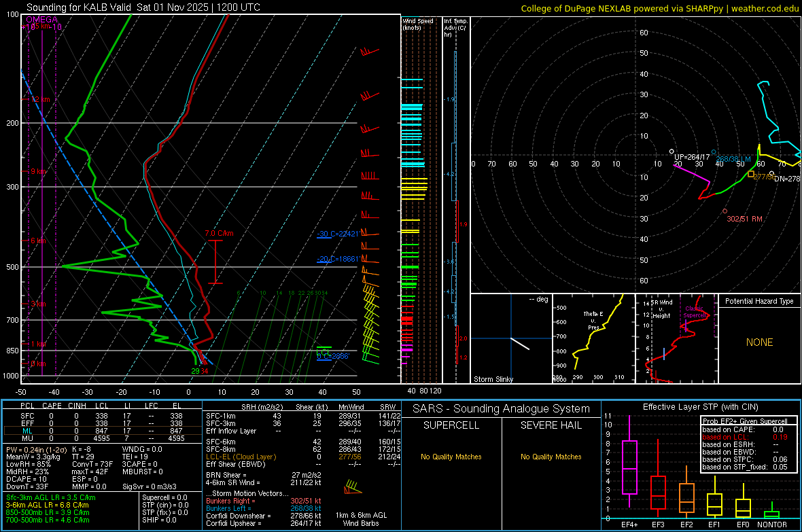Click the green LCL marker on skew-T

tap(324, 351)
